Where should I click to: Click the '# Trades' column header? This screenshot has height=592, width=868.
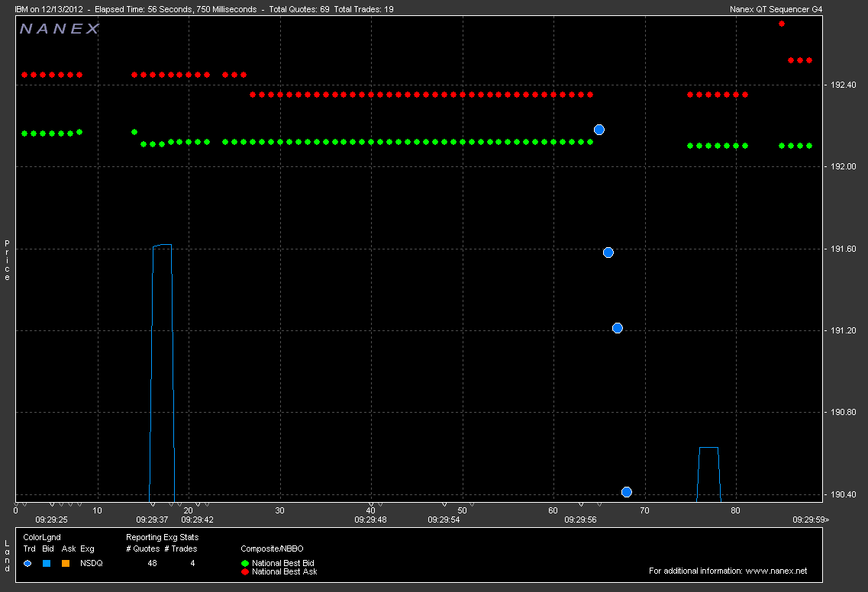click(180, 549)
